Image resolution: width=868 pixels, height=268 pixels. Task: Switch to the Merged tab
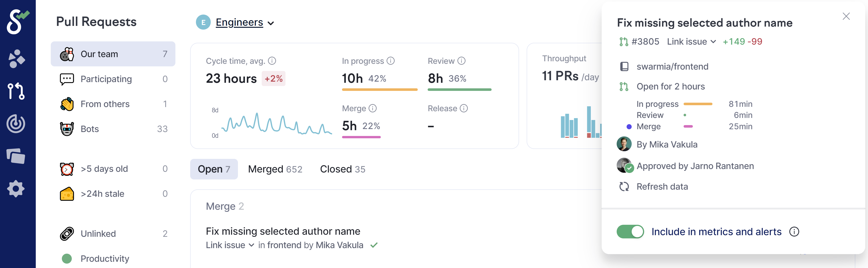click(x=275, y=169)
